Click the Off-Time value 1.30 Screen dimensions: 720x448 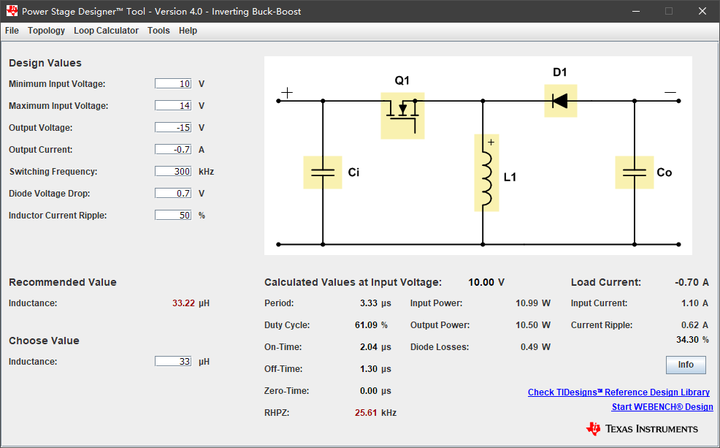point(369,369)
